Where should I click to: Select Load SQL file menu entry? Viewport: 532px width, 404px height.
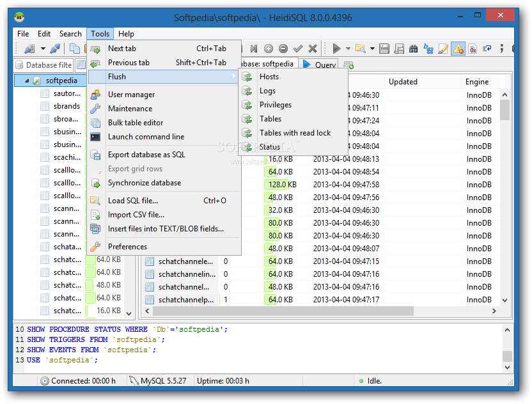click(164, 201)
